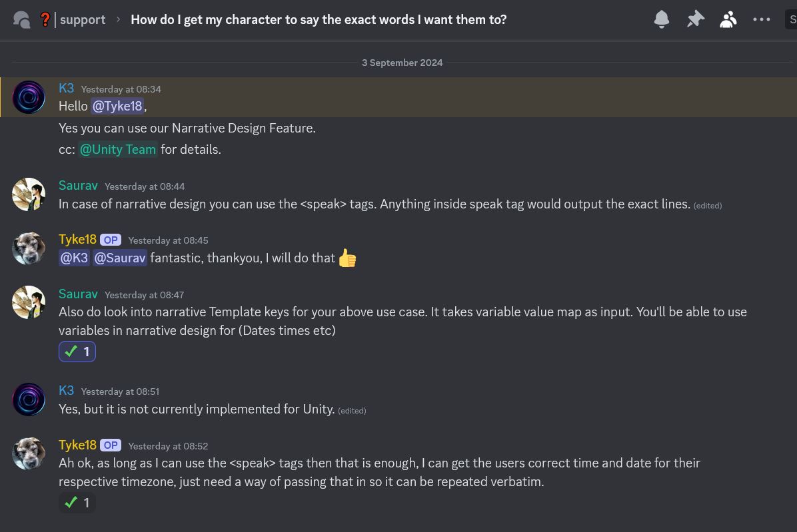The height and width of the screenshot is (532, 797).
Task: Show member list icon in header
Action: 728,19
